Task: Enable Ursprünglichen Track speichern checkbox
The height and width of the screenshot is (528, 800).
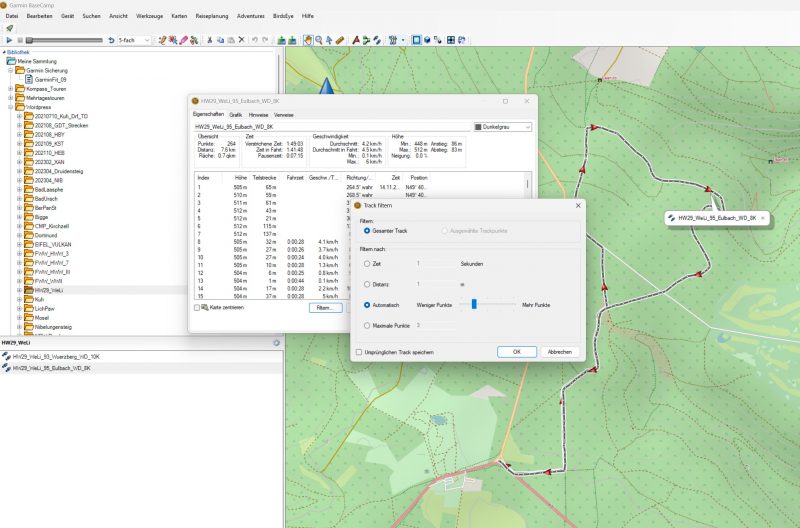Action: point(360,352)
